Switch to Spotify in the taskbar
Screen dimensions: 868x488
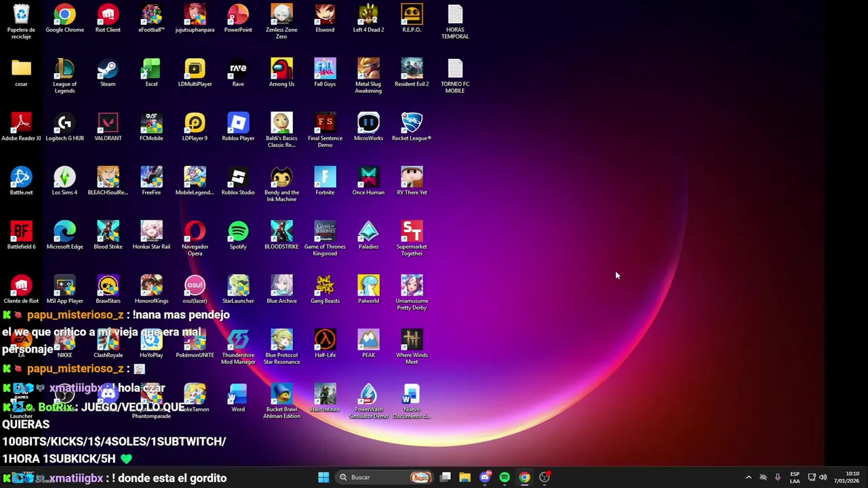coord(505,477)
